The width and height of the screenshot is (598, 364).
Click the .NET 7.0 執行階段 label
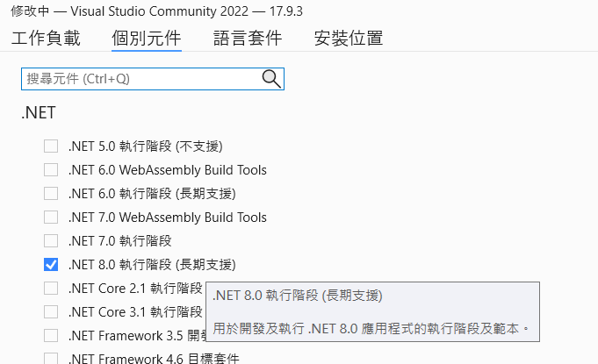pos(119,241)
